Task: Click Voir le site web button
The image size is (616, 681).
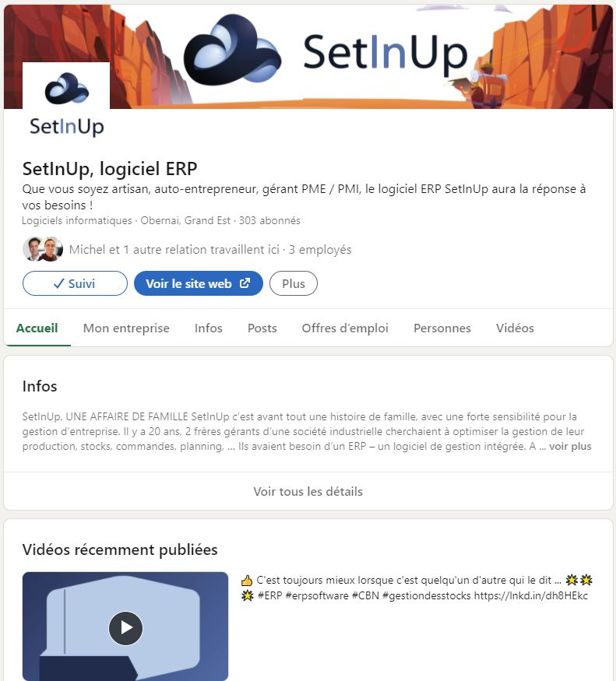Action: (x=199, y=283)
